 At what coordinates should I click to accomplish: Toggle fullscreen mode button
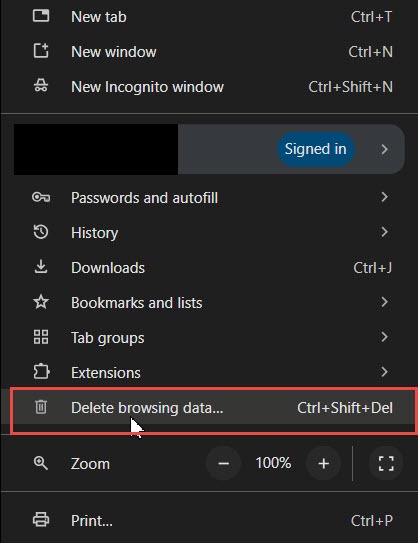click(x=386, y=463)
